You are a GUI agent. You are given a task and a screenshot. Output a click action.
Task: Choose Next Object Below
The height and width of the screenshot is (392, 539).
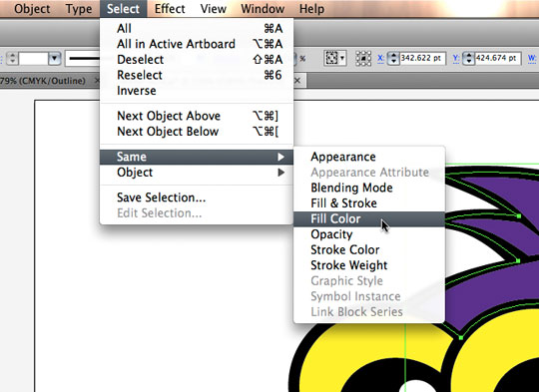[197, 132]
